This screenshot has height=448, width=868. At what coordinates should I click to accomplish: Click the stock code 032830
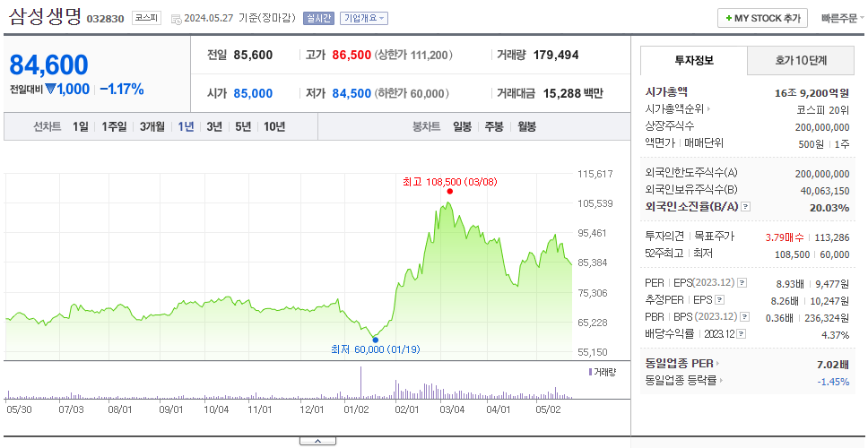tap(105, 20)
